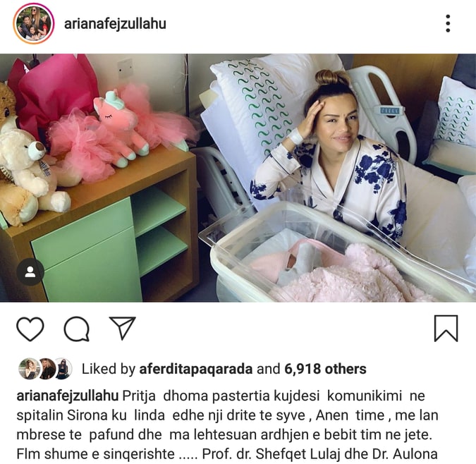
Task: Tap the third liker avatar thumbnail
Action: click(x=63, y=369)
